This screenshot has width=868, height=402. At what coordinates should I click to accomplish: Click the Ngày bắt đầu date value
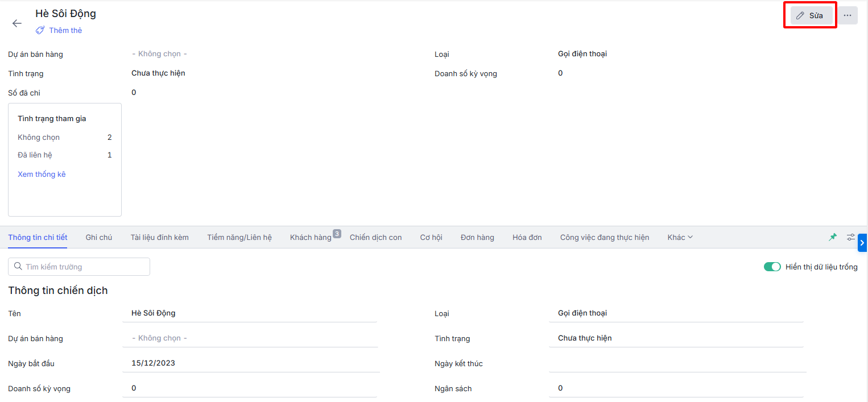pyautogui.click(x=154, y=363)
